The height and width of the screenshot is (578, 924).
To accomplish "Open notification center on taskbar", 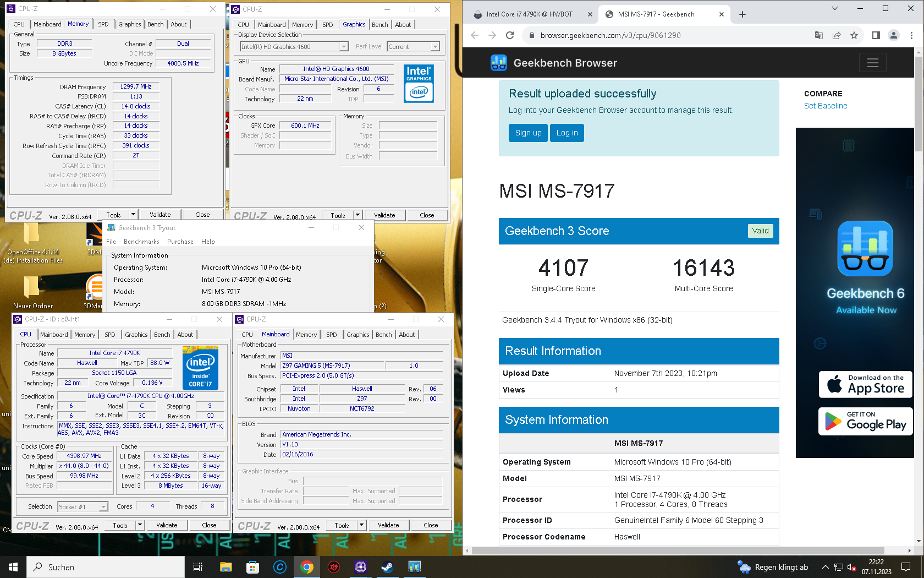I will coord(906,567).
